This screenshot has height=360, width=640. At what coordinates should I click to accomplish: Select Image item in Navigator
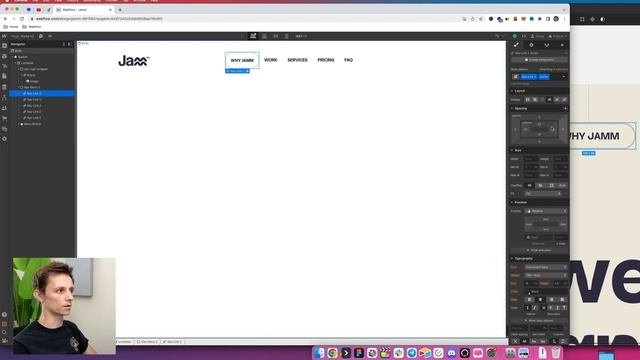34,81
